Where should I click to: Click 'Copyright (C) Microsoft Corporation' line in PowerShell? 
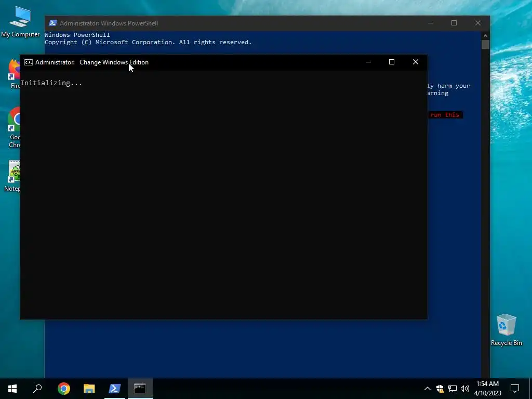tap(148, 42)
